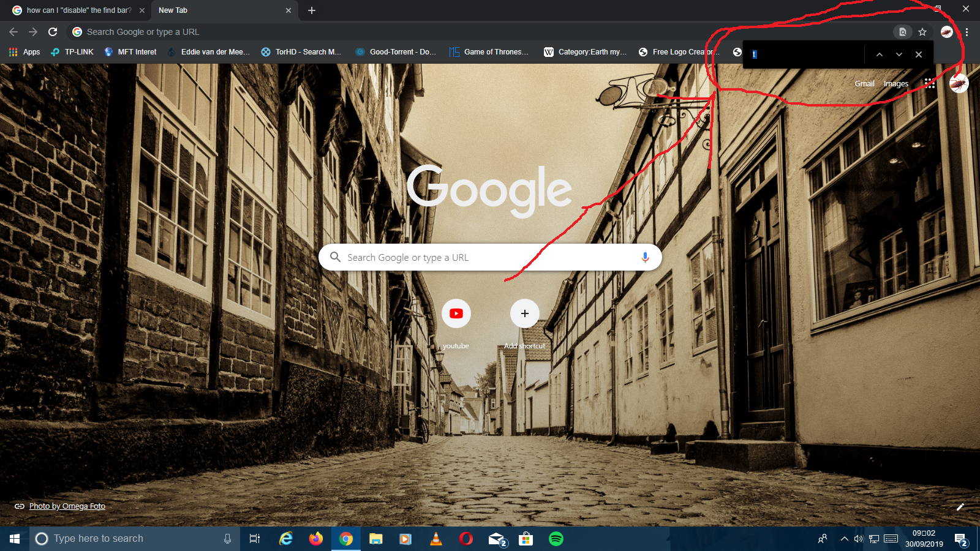Start voice search with microphone icon
This screenshot has width=980, height=551.
(x=645, y=258)
